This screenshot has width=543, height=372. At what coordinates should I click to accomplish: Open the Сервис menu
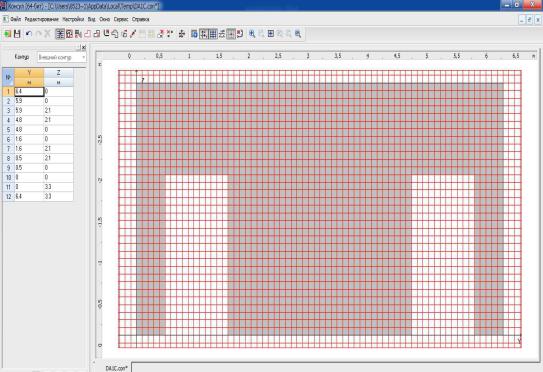pyautogui.click(x=121, y=19)
